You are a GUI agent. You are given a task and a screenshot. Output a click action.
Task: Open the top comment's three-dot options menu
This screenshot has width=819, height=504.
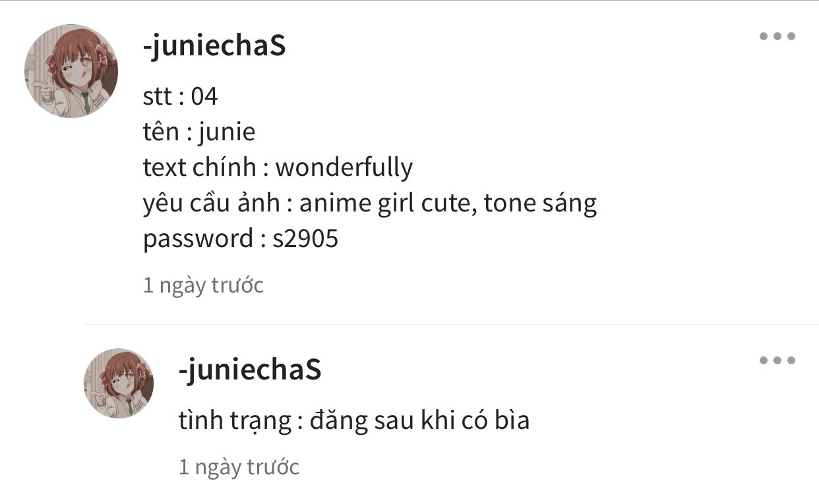click(x=777, y=36)
